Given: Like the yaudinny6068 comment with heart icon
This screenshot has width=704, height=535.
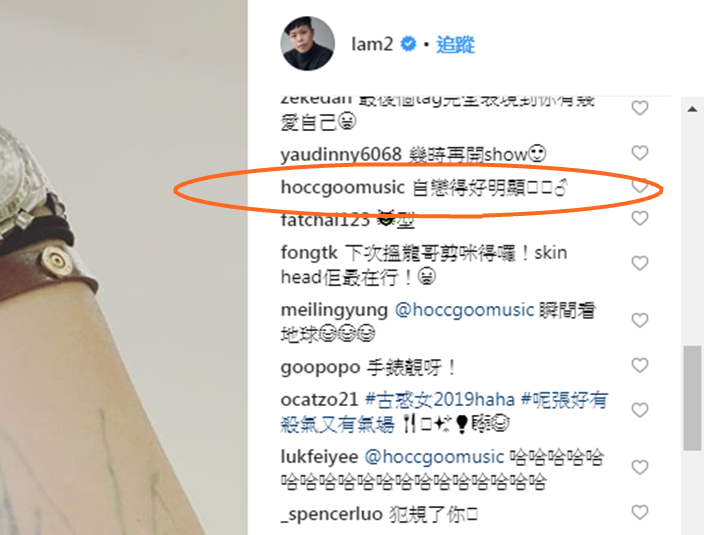Looking at the screenshot, I should (640, 153).
